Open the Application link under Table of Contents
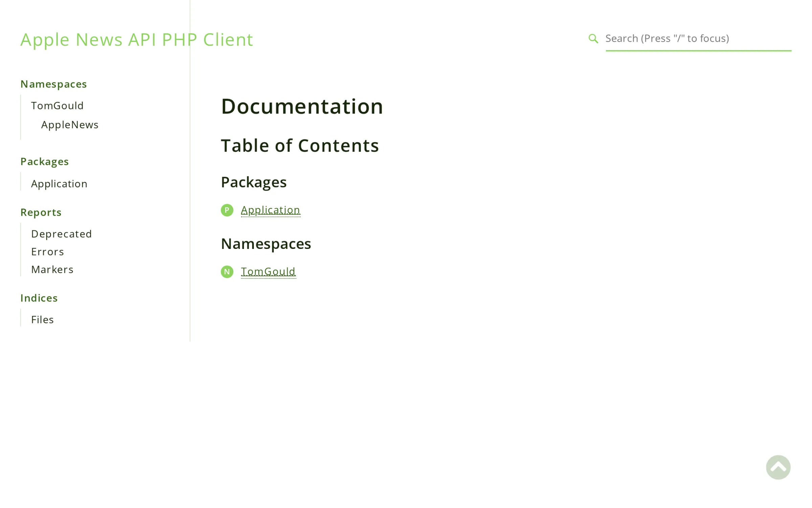Viewport: 812px width, 508px height. point(270,210)
